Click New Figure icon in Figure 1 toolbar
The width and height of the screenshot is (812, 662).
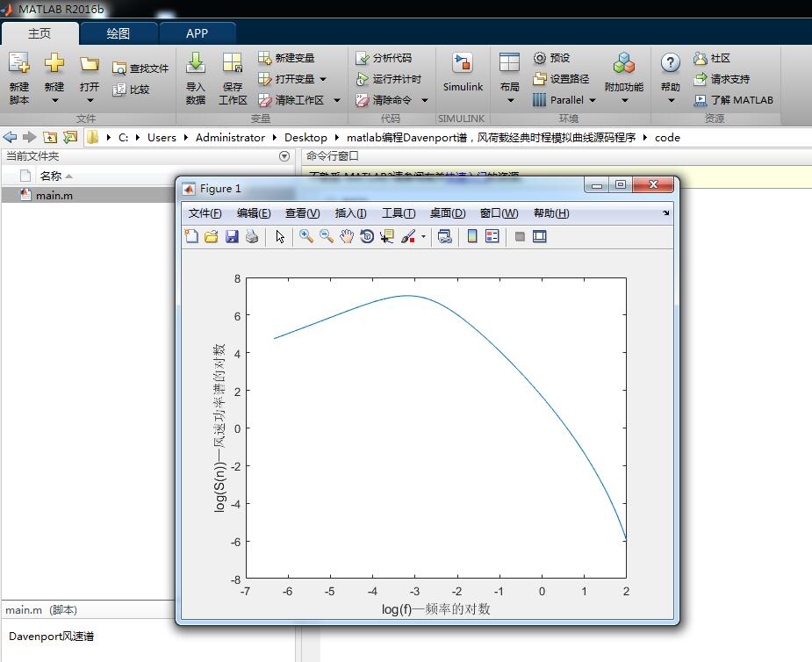[191, 237]
